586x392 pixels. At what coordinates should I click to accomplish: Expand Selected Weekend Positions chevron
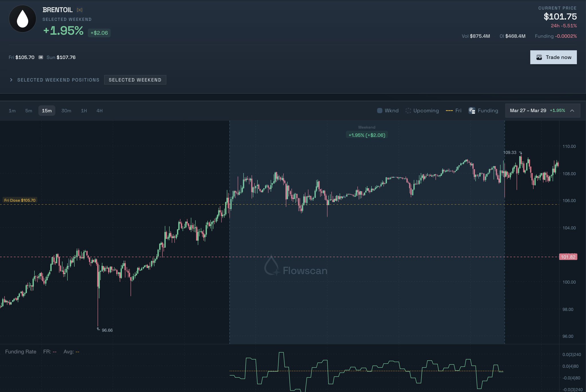11,80
